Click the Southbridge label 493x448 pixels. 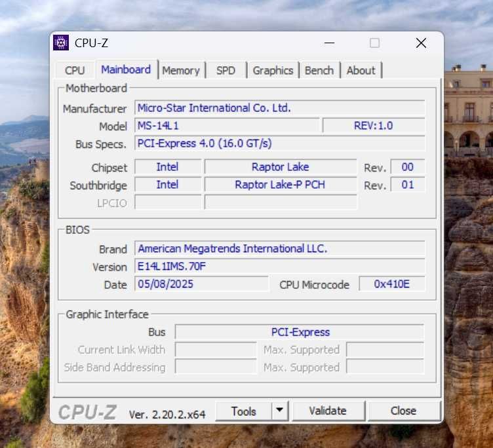click(x=98, y=185)
